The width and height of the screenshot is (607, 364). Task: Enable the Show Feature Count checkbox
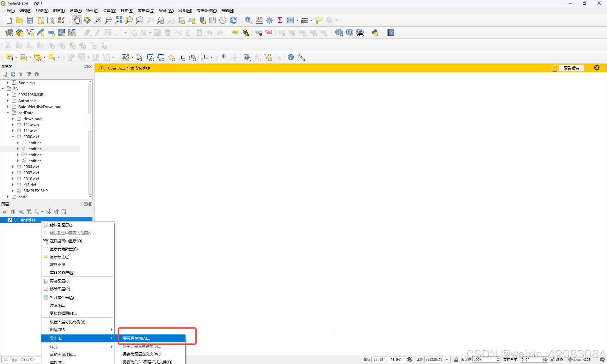(x=46, y=249)
